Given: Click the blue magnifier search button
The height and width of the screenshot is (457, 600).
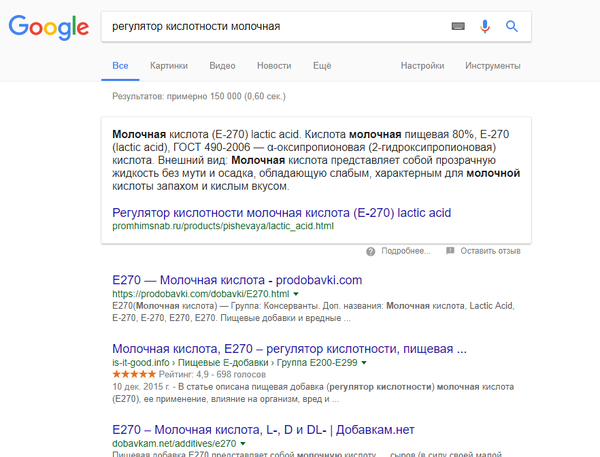Looking at the screenshot, I should pyautogui.click(x=512, y=26).
